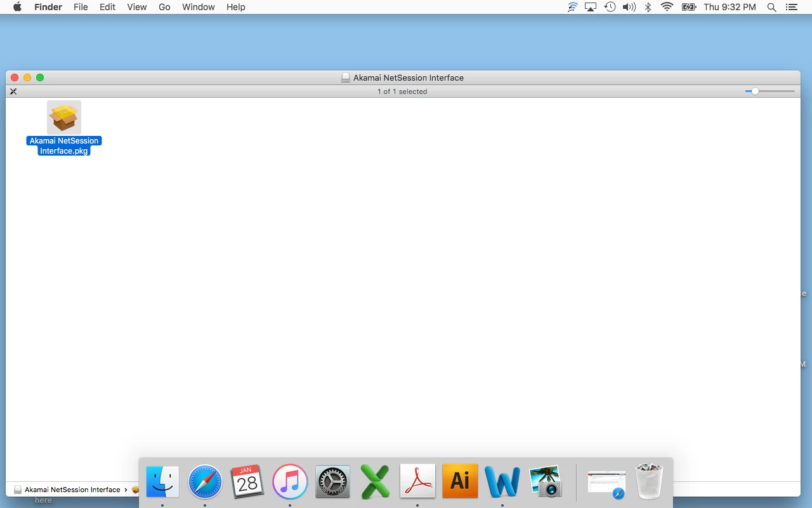Open the Edit menu
This screenshot has width=812, height=508.
(107, 7)
